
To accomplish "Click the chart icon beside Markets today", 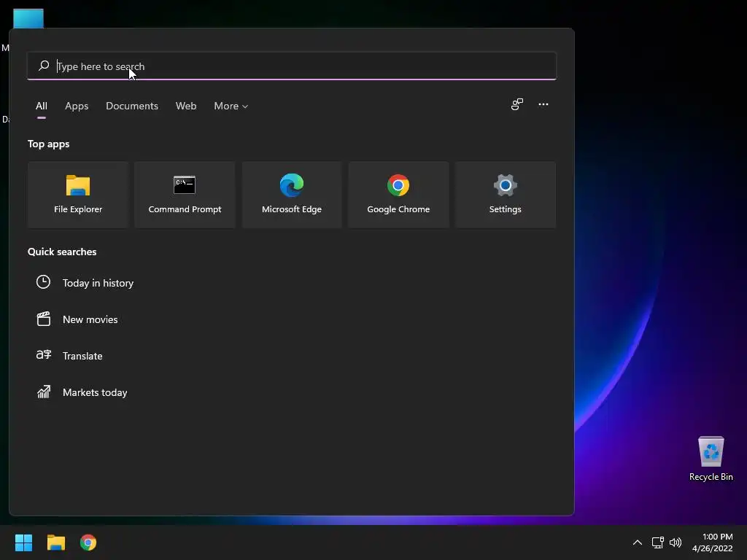I will click(43, 392).
